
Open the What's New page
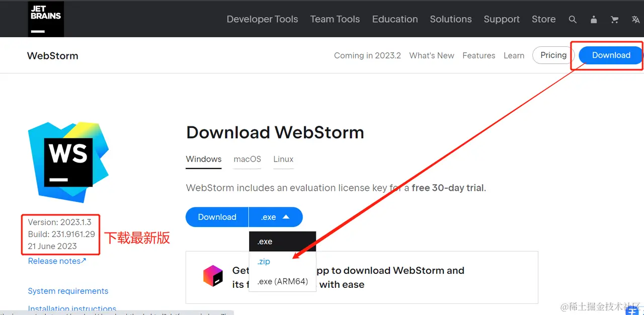pyautogui.click(x=432, y=55)
